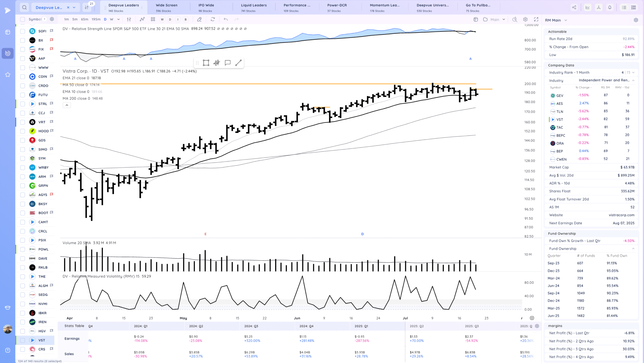Switch to the Liquid Leaders tab
This screenshot has width=644, height=363.
click(254, 8)
